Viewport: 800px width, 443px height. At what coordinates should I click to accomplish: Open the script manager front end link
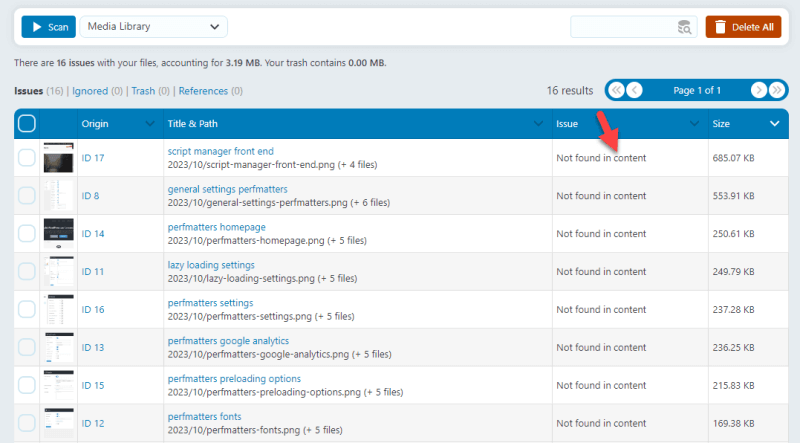click(220, 151)
